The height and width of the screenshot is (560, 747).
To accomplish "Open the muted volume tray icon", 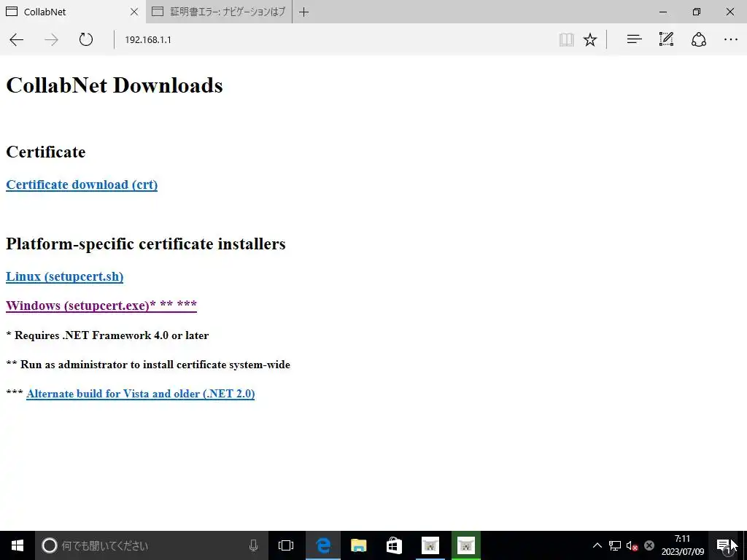I will (x=632, y=545).
